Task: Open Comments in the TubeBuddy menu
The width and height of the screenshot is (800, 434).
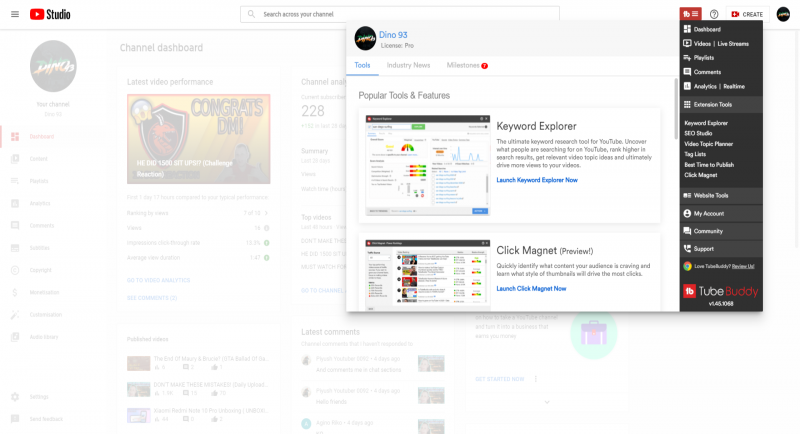Action: tap(707, 72)
